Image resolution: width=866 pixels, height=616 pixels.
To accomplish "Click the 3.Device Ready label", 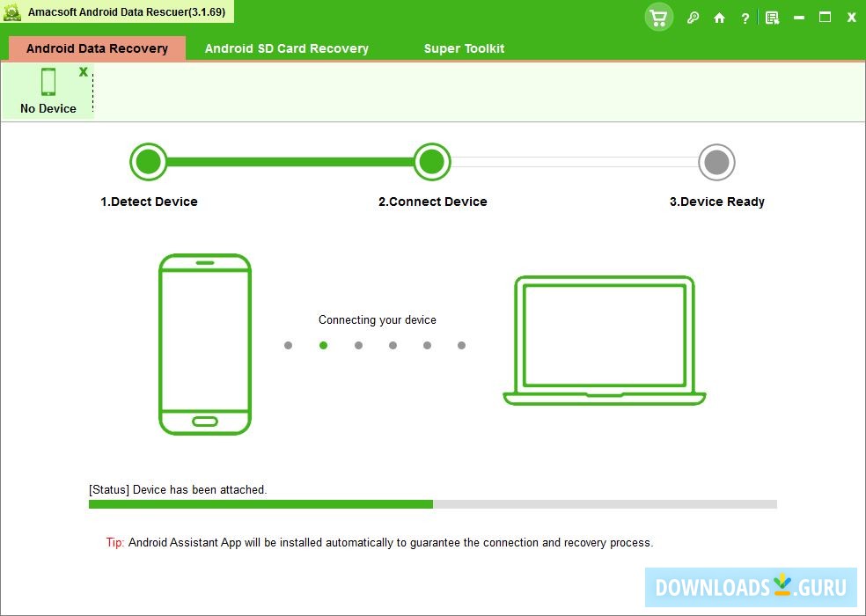I will tap(717, 202).
